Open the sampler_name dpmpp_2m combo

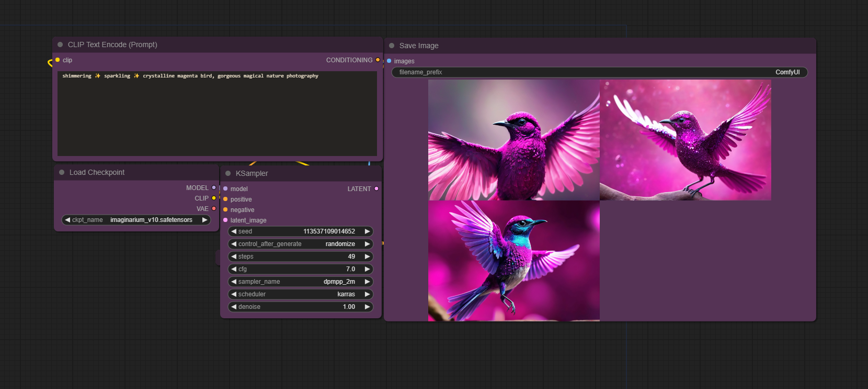(x=301, y=282)
